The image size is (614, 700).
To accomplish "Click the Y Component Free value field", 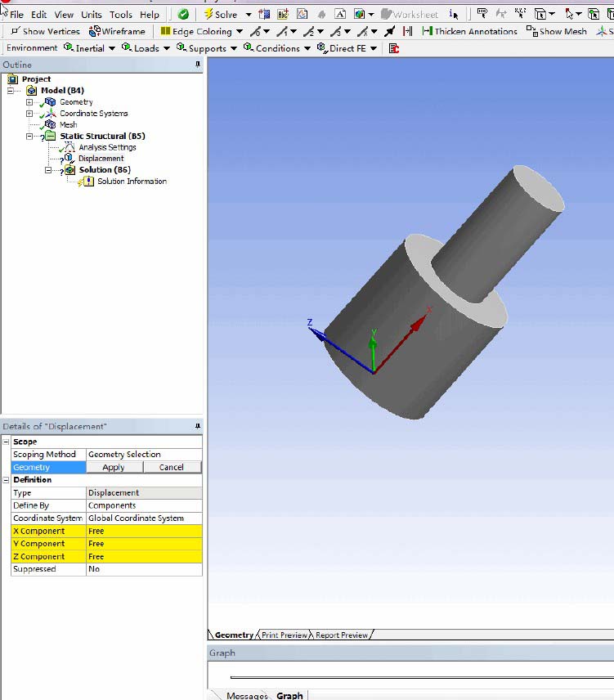I will click(x=144, y=543).
